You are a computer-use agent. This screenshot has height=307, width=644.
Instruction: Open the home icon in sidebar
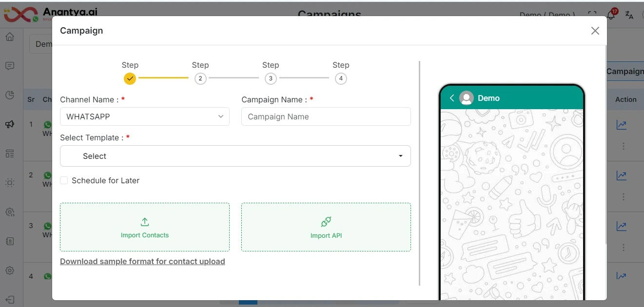(10, 37)
